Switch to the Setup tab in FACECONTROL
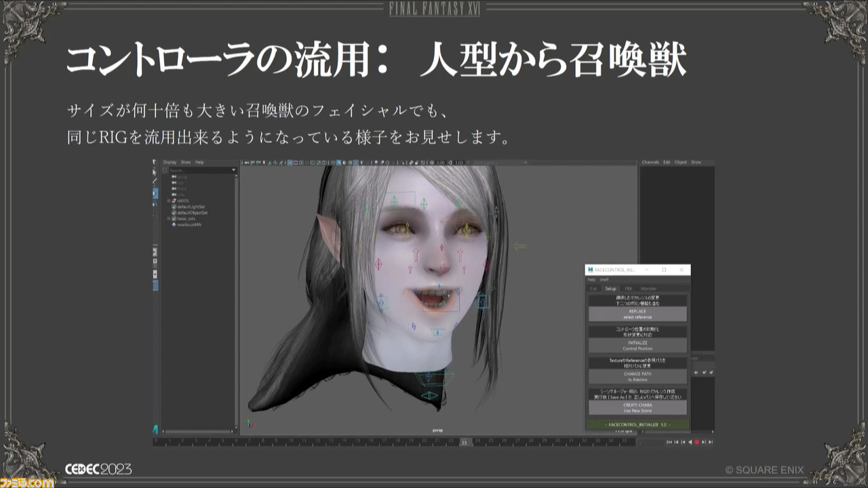 pos(611,289)
